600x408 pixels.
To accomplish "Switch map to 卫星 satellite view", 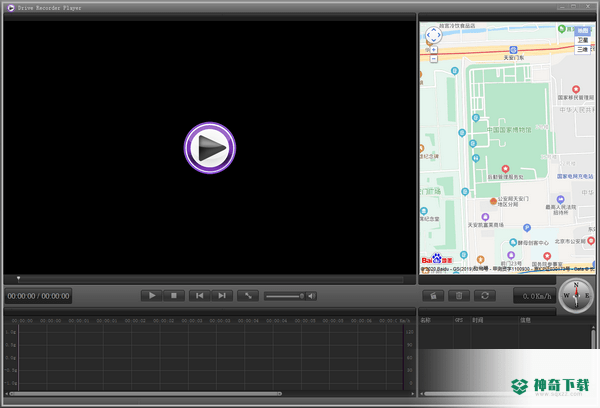I will [x=583, y=40].
